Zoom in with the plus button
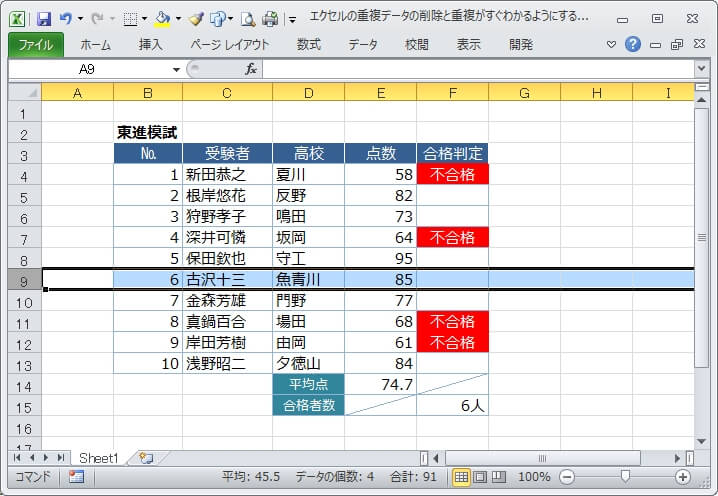The image size is (718, 496). pos(683,477)
